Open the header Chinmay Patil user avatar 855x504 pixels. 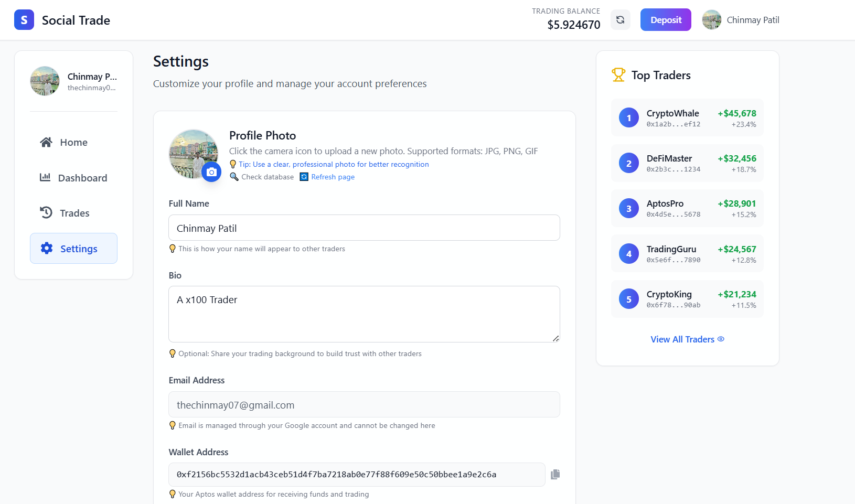(x=712, y=20)
